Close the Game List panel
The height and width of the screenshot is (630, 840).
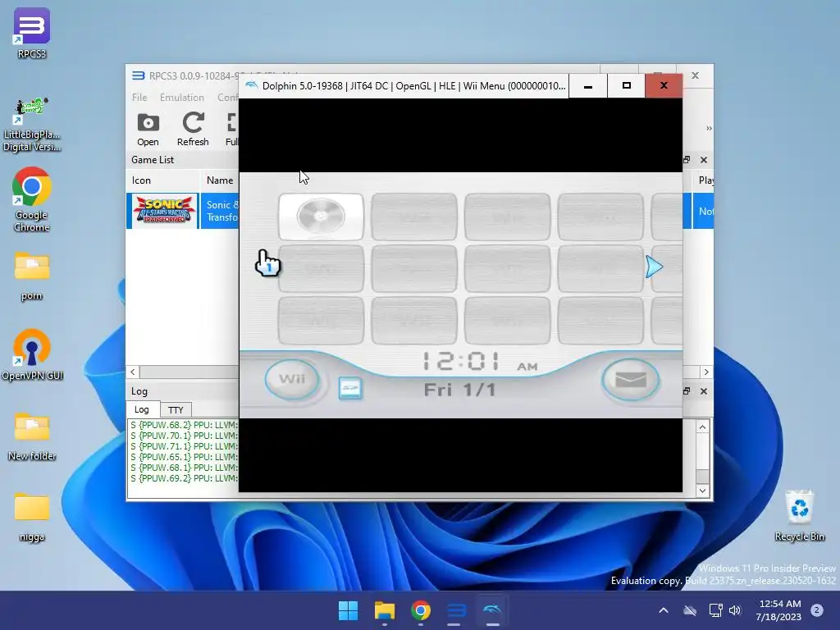tap(704, 160)
